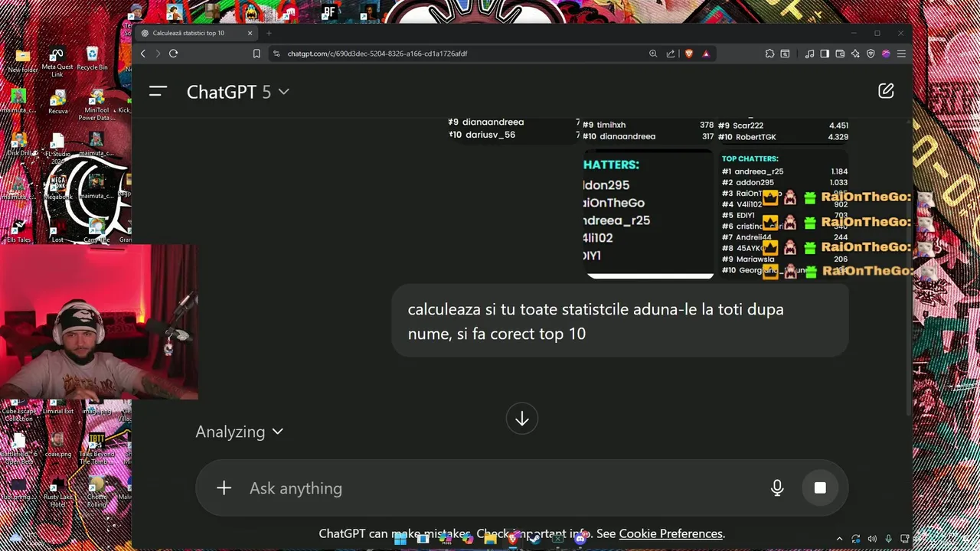Close the Calculează statistici top 10 tab
The image size is (980, 551).
[250, 33]
